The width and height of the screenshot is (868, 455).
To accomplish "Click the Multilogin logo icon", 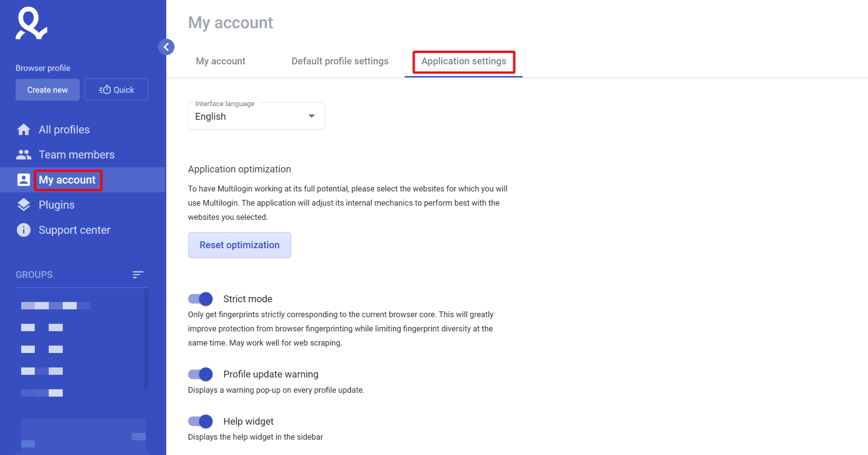I will (31, 23).
